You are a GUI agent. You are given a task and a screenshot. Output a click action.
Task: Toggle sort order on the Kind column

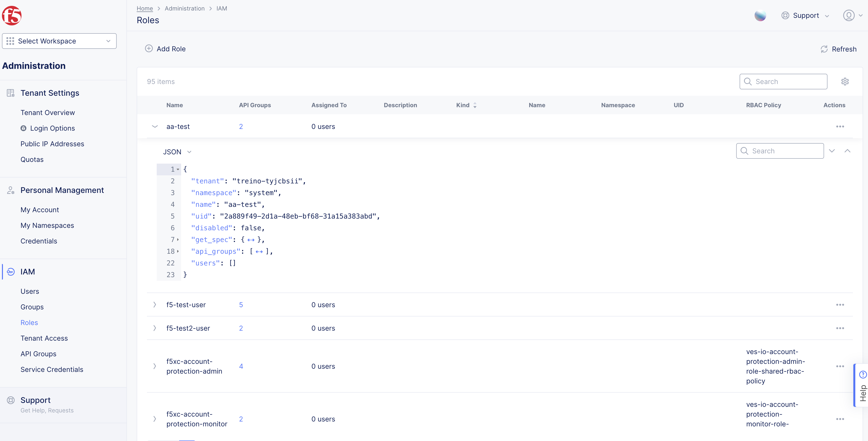(475, 105)
